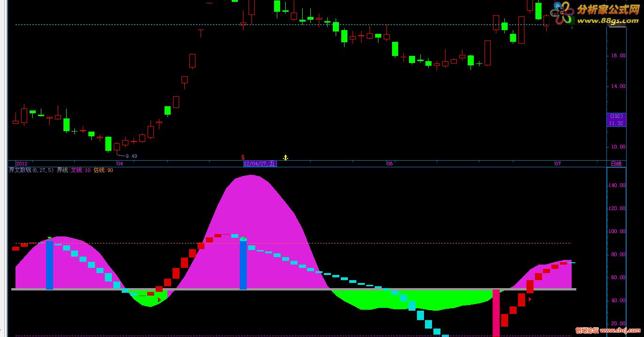This screenshot has height=337, width=644.
Task: Click the 04 month label on the time axis
Action: (x=120, y=164)
